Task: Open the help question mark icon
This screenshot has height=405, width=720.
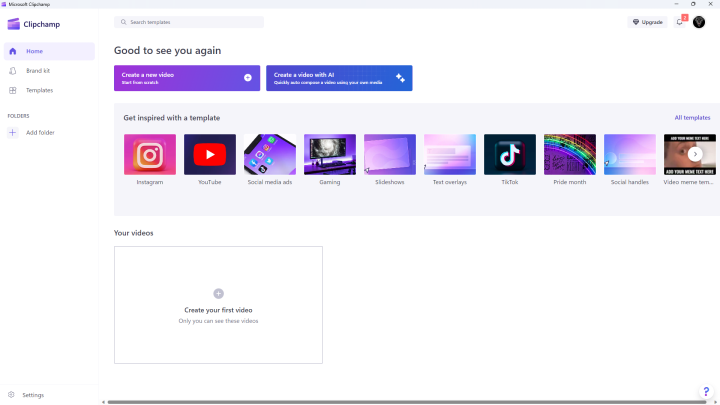Action: [x=706, y=392]
